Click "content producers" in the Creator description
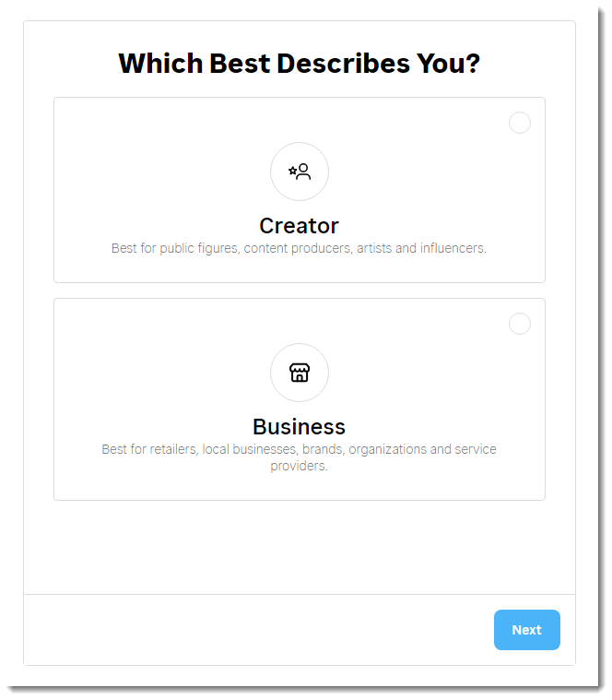Image resolution: width=612 pixels, height=700 pixels. [298, 248]
